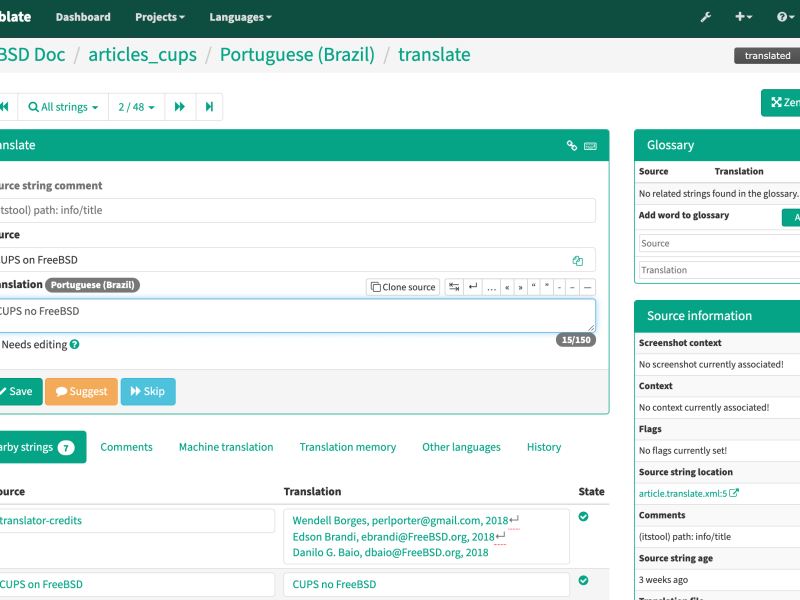This screenshot has width=800, height=600.
Task: Select the Translation memory tab
Action: click(347, 447)
